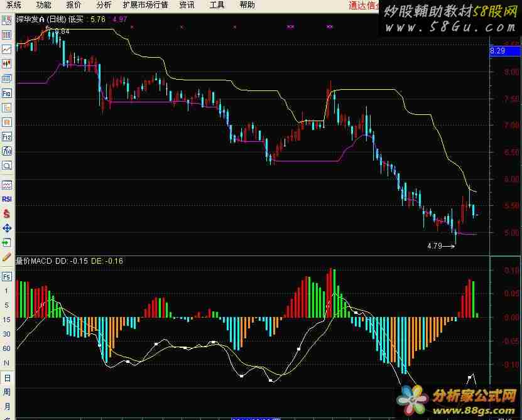Image resolution: width=522 pixels, height=420 pixels.
Task: Click the F12 sidebar icon
Action: [7, 137]
